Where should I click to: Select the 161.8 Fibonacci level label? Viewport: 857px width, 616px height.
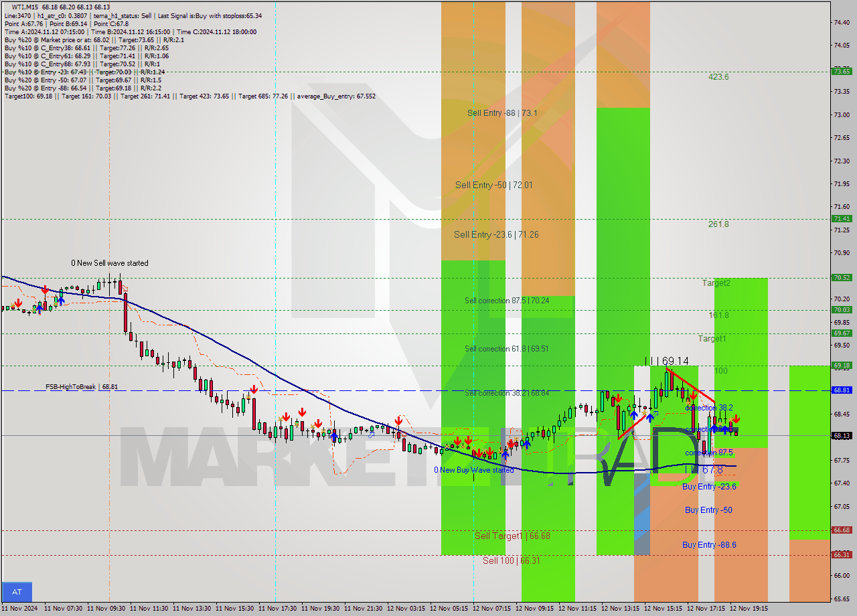pyautogui.click(x=718, y=315)
